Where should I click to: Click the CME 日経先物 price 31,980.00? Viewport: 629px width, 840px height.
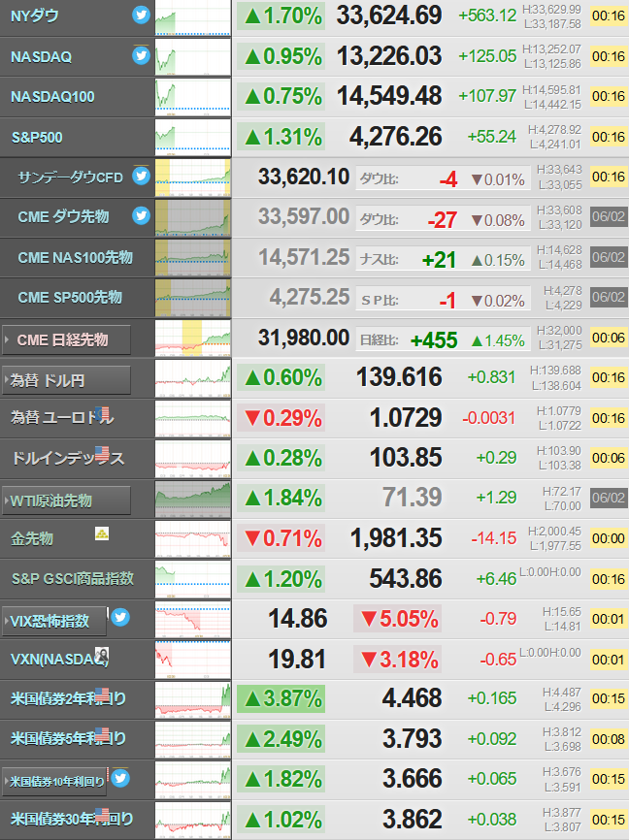click(304, 338)
